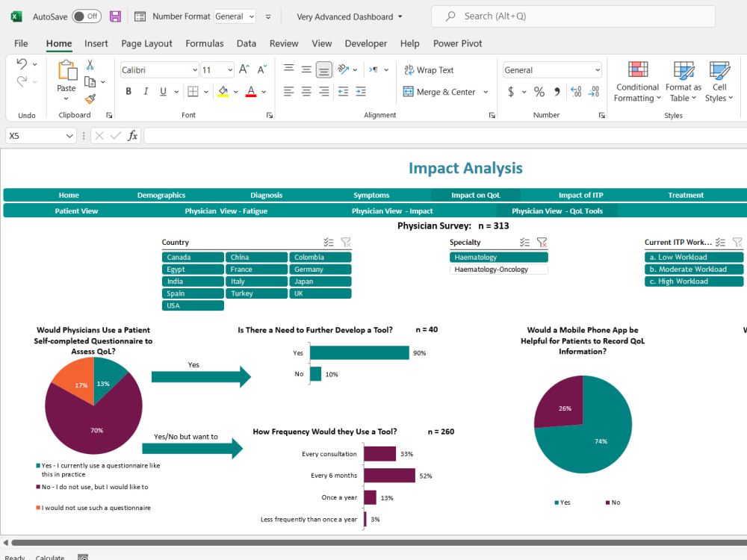747x560 pixels.
Task: Click the Redo arrow icon
Action: (22, 81)
